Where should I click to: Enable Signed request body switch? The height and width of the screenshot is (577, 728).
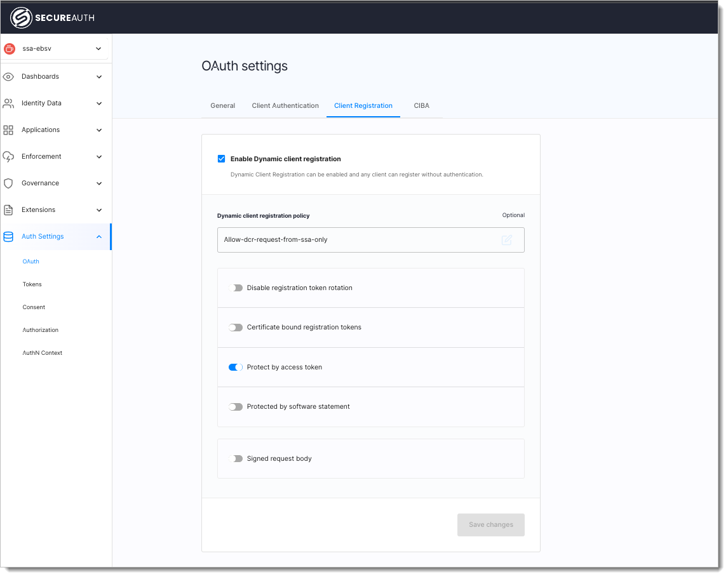(236, 459)
